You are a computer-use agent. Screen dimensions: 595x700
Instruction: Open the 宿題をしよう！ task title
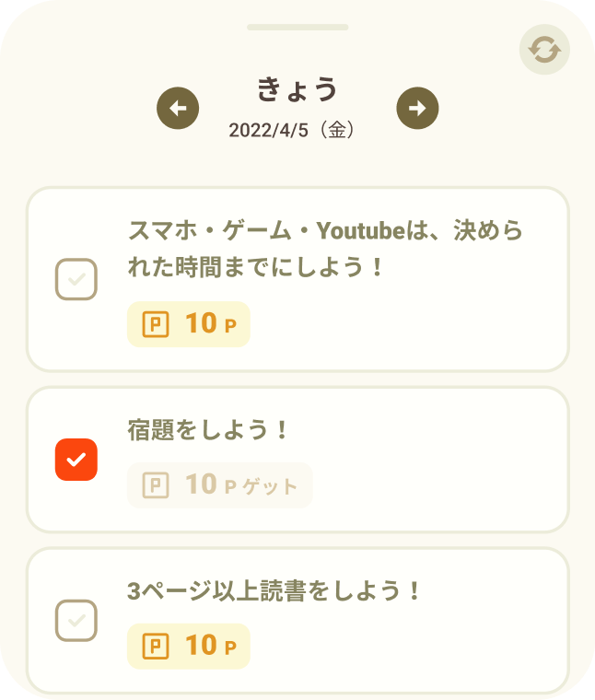[208, 430]
